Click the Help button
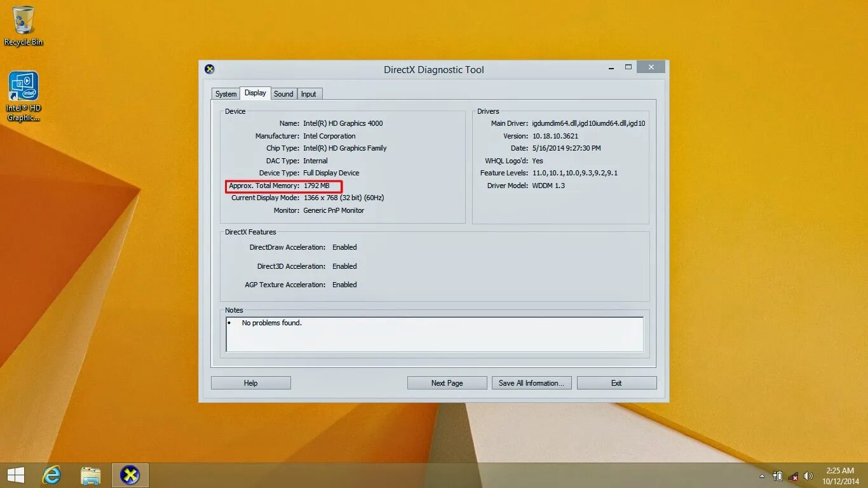 (x=251, y=383)
